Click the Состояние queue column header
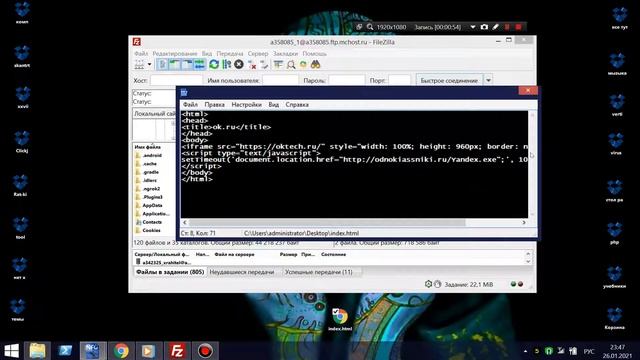The width and height of the screenshot is (640, 360). (333, 254)
